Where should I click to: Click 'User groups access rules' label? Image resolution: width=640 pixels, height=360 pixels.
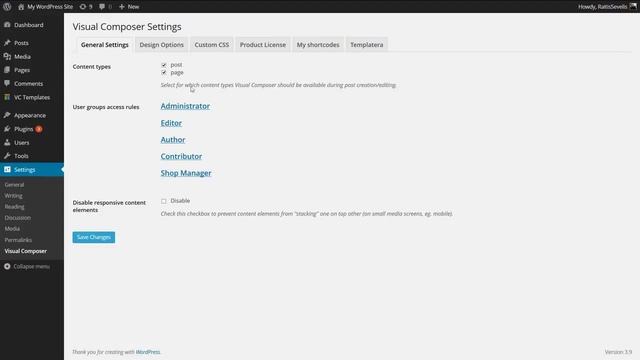106,107
